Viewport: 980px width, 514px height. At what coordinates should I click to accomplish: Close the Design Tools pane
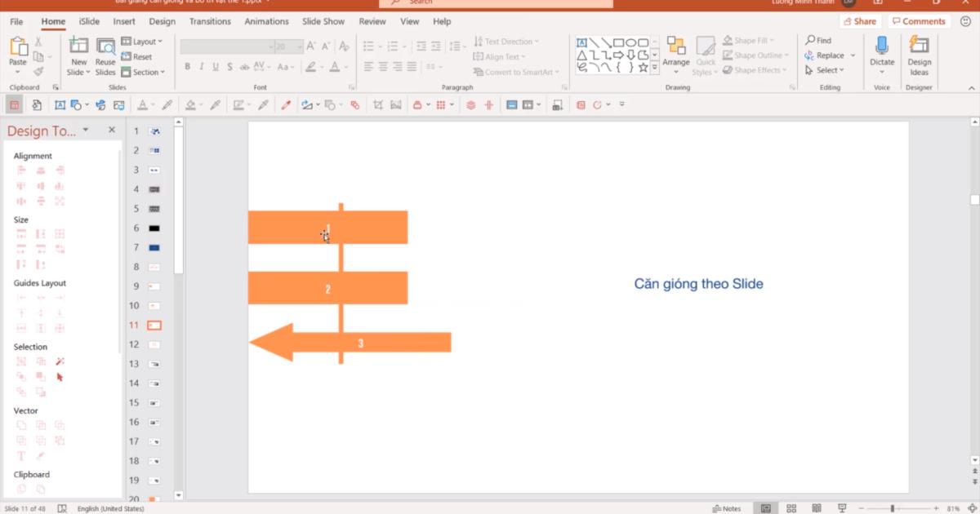click(x=112, y=130)
